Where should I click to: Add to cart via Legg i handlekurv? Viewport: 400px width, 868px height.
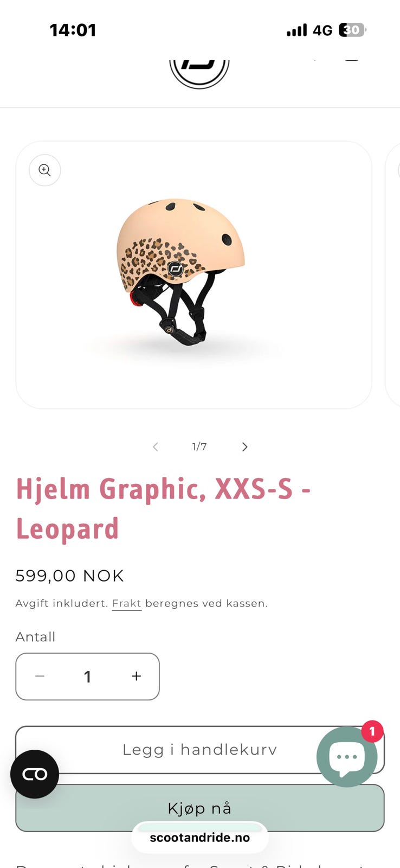tap(199, 750)
